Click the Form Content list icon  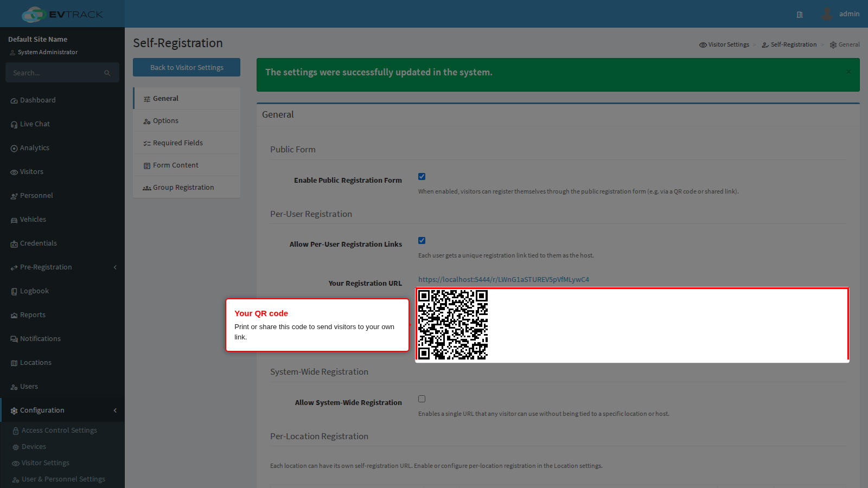click(147, 166)
